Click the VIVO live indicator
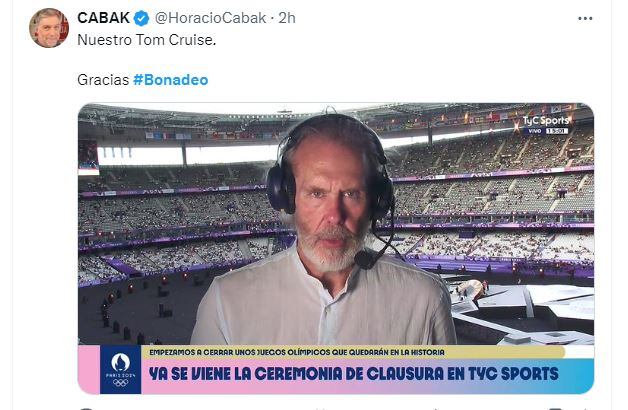The height and width of the screenshot is (410, 628). click(x=535, y=131)
